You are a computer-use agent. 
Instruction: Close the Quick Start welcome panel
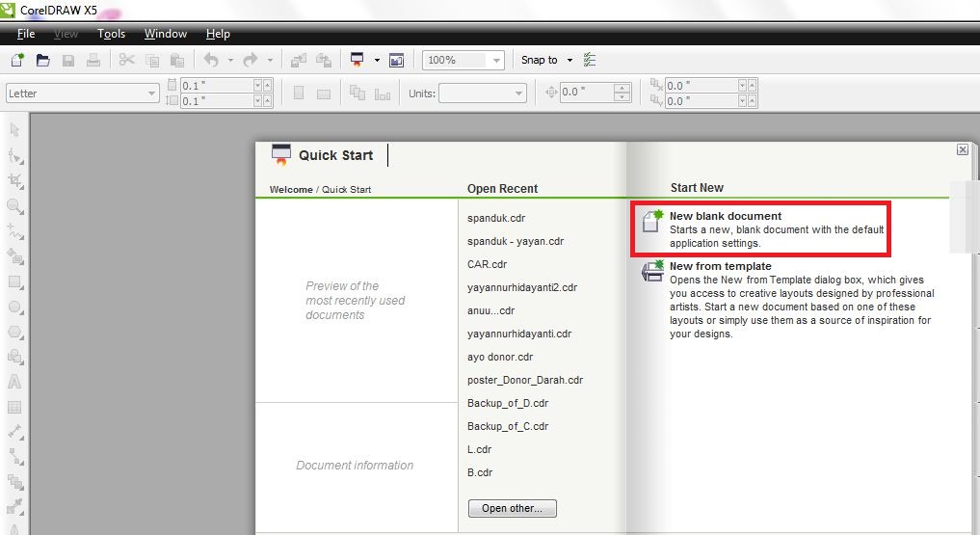[x=963, y=149]
